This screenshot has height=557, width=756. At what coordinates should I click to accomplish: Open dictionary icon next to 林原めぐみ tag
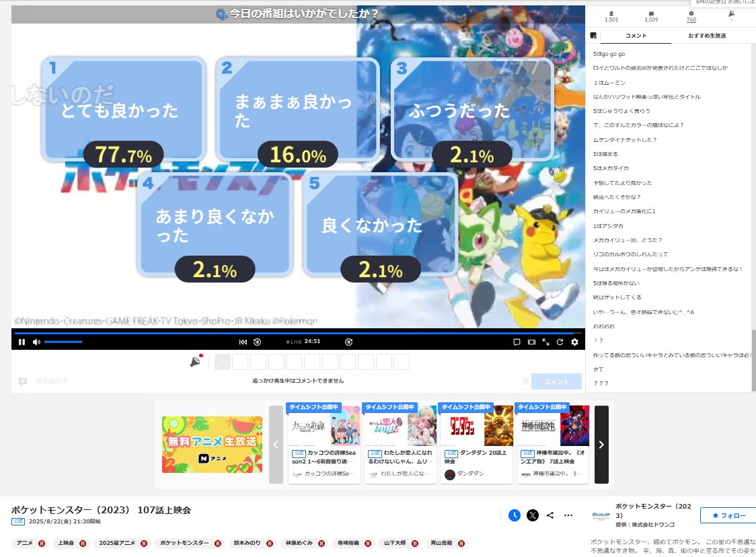(322, 544)
